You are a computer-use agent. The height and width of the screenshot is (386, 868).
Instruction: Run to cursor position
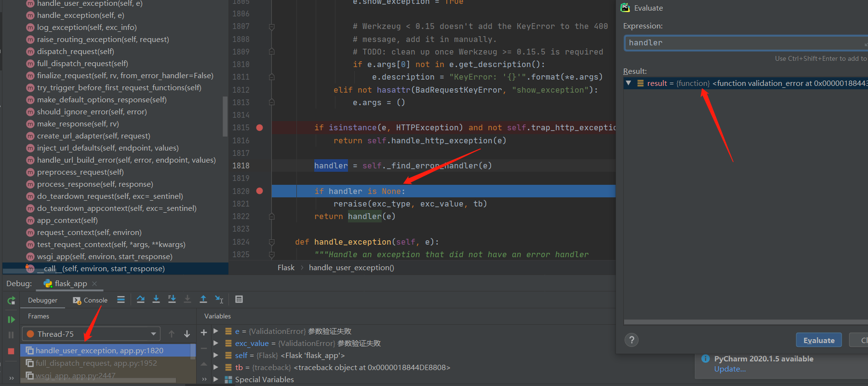[219, 300]
